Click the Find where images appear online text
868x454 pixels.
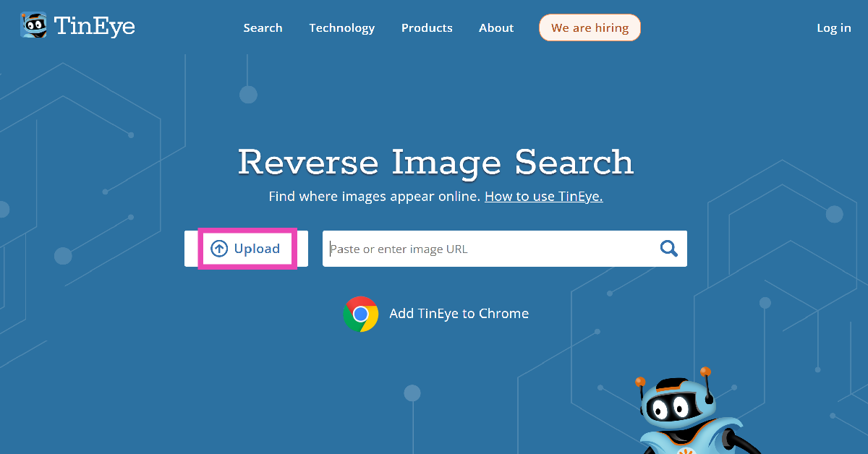click(374, 196)
